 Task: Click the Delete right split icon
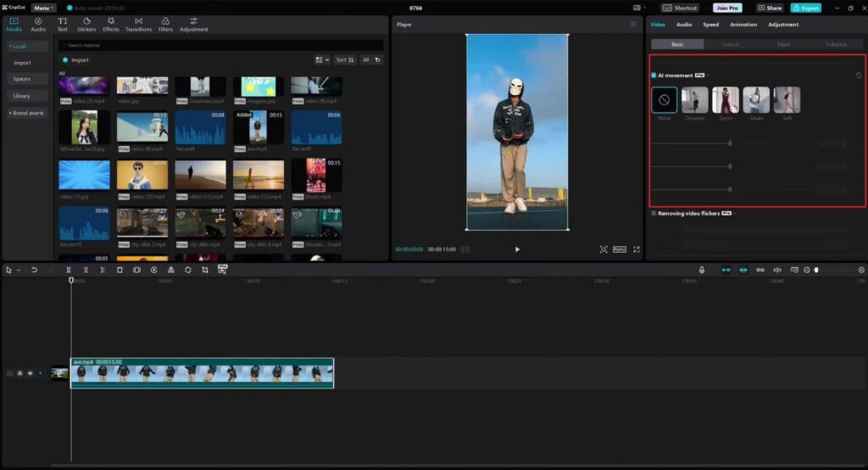coord(103,270)
